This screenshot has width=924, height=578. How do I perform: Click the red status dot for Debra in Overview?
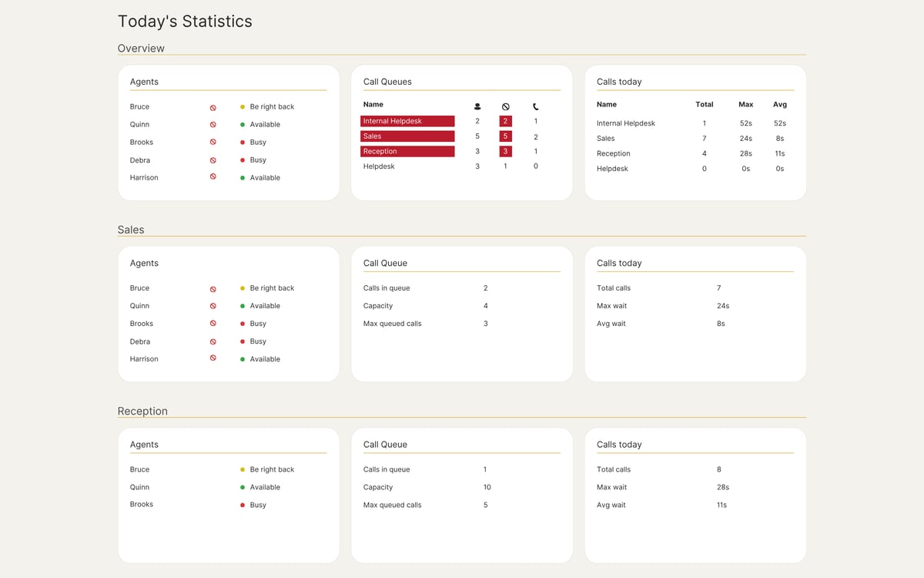tap(243, 160)
